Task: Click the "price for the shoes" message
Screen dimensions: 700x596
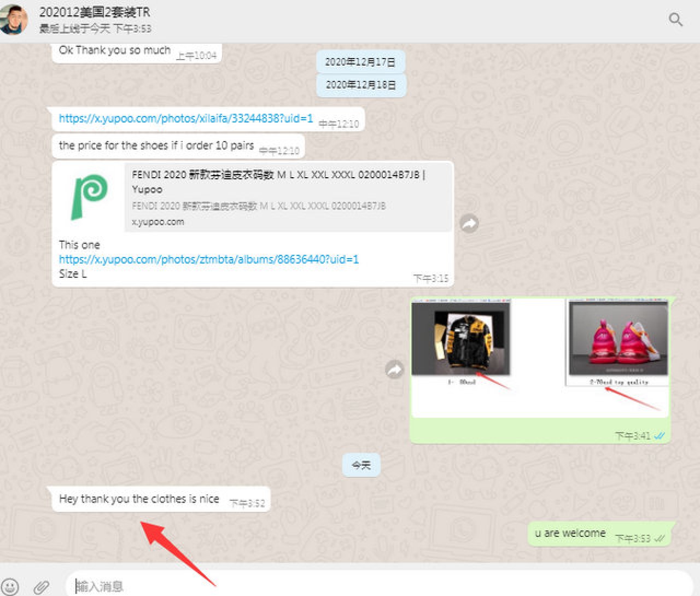Action: 156,145
